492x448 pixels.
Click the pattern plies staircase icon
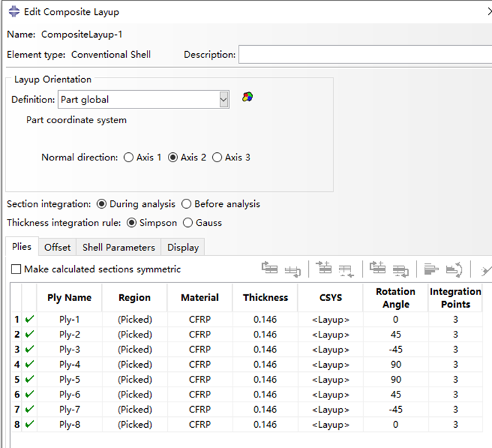[431, 269]
